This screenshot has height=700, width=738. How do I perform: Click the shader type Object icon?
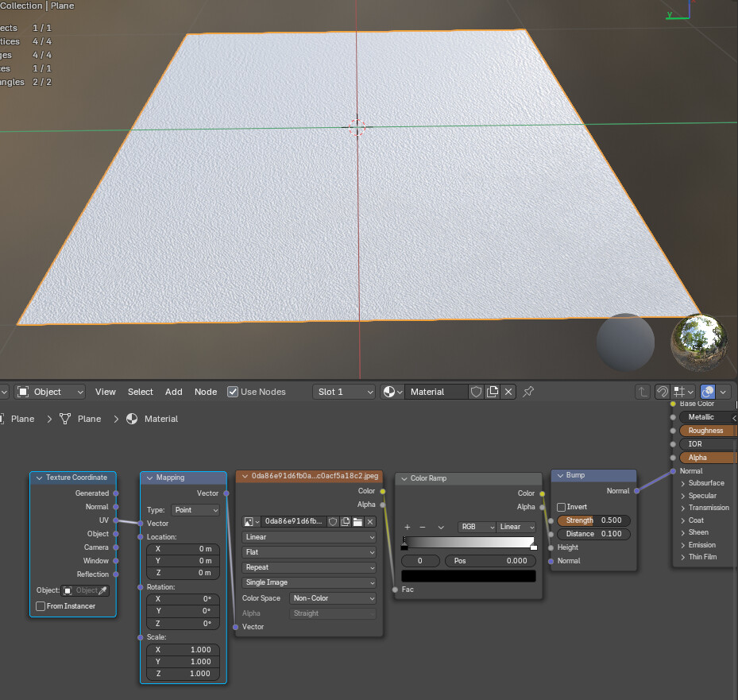tap(23, 392)
